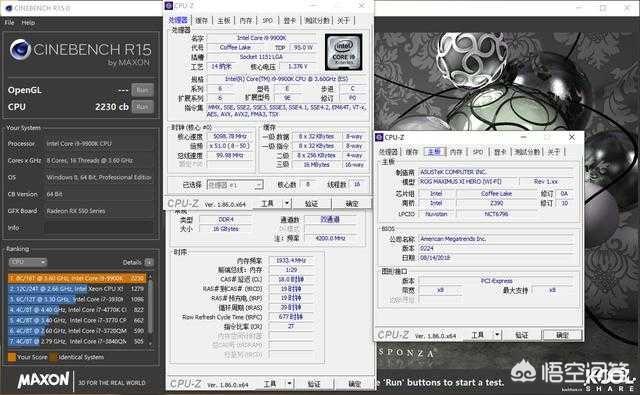The image size is (640, 395).
Task: Click the DDR4 memory type value
Action: point(226,220)
